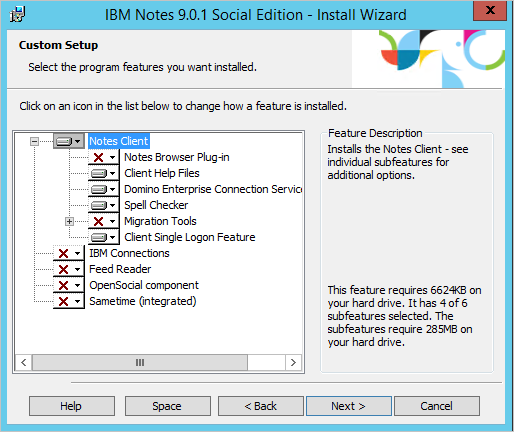The image size is (514, 432).
Task: Select Domino Enterprise Connection Services label
Action: [213, 189]
